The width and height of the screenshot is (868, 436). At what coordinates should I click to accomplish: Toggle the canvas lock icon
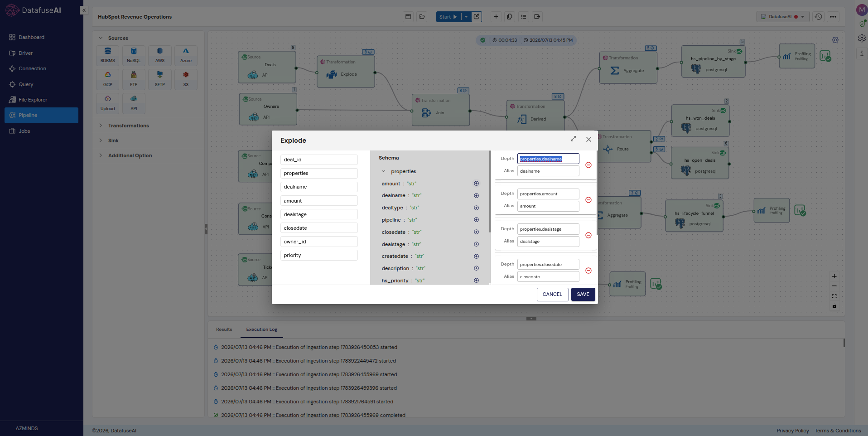coord(834,306)
